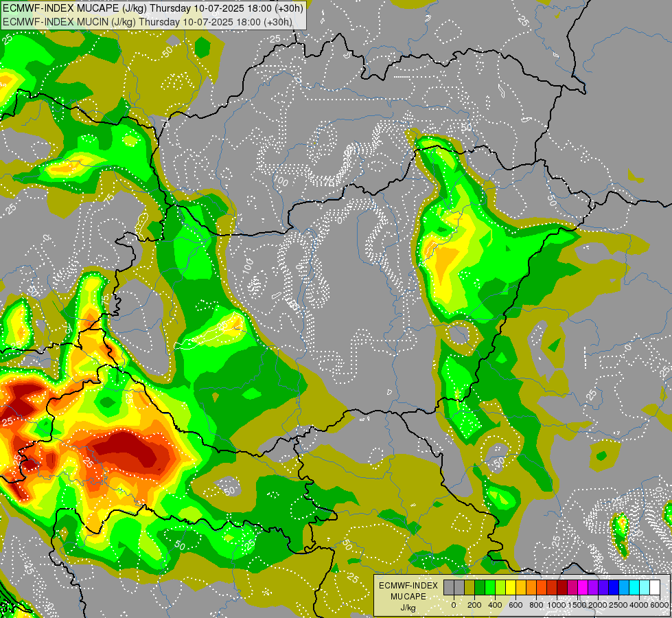Choose the white legend swatch

coord(655,587)
